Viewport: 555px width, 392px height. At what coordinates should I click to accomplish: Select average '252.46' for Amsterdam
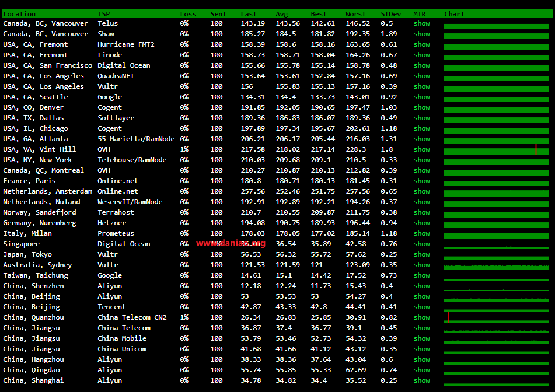coord(288,191)
